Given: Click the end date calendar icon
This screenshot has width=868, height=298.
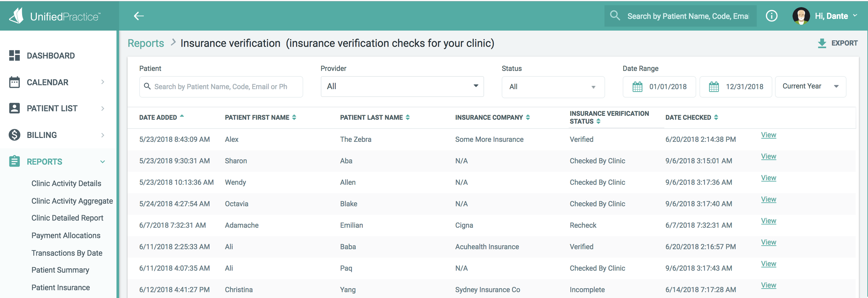Looking at the screenshot, I should click(x=714, y=87).
